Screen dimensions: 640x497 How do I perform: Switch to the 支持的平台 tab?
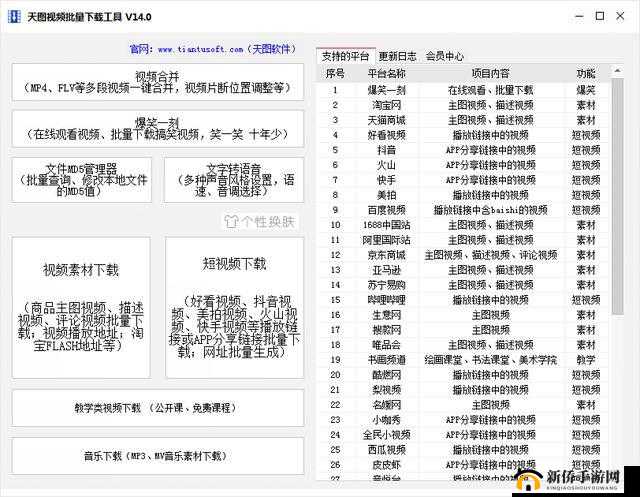click(345, 56)
